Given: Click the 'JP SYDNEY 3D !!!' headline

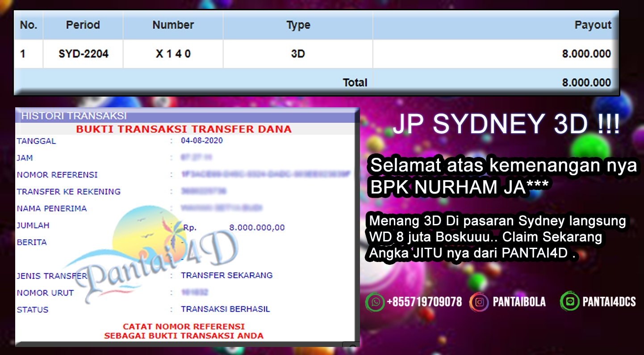Looking at the screenshot, I should click(x=506, y=125).
